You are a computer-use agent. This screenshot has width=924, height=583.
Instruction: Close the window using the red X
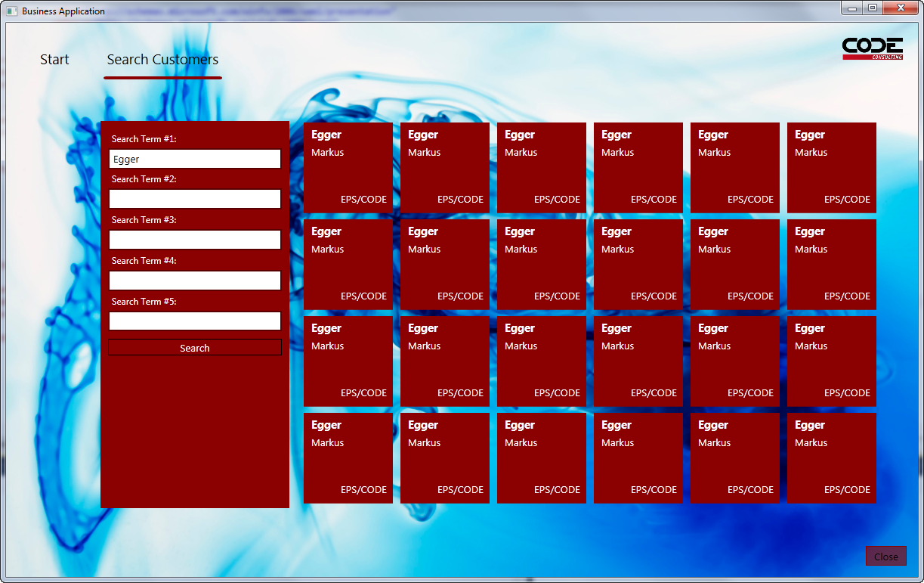pyautogui.click(x=899, y=8)
